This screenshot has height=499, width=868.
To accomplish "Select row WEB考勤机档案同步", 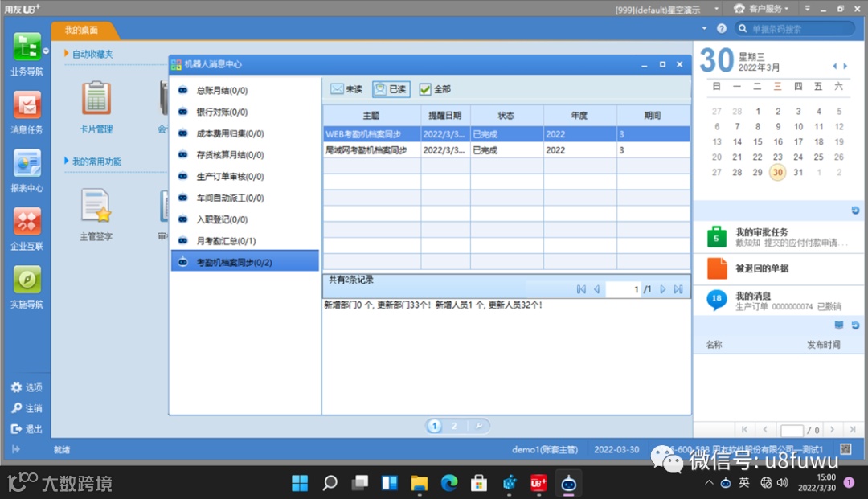I will (506, 134).
